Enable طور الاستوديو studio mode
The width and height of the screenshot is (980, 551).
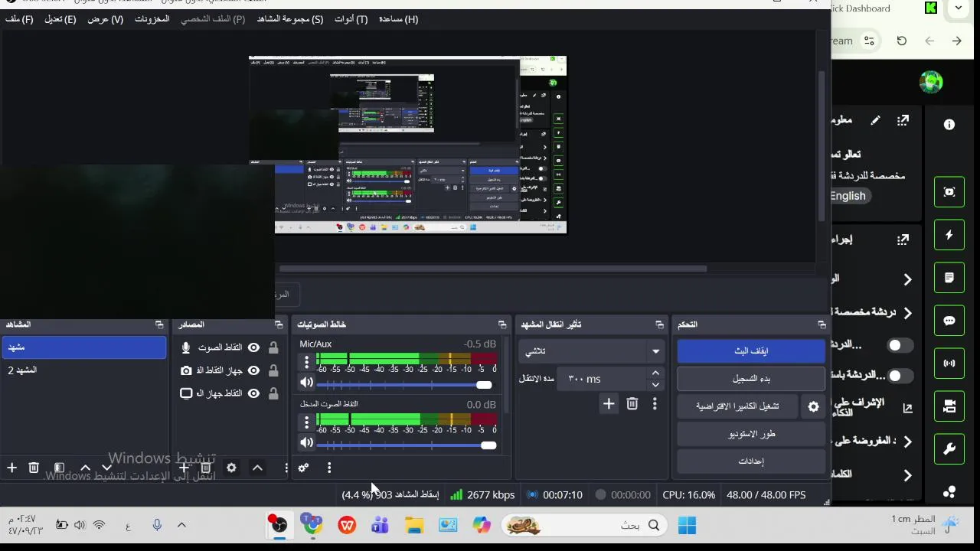[x=751, y=434]
